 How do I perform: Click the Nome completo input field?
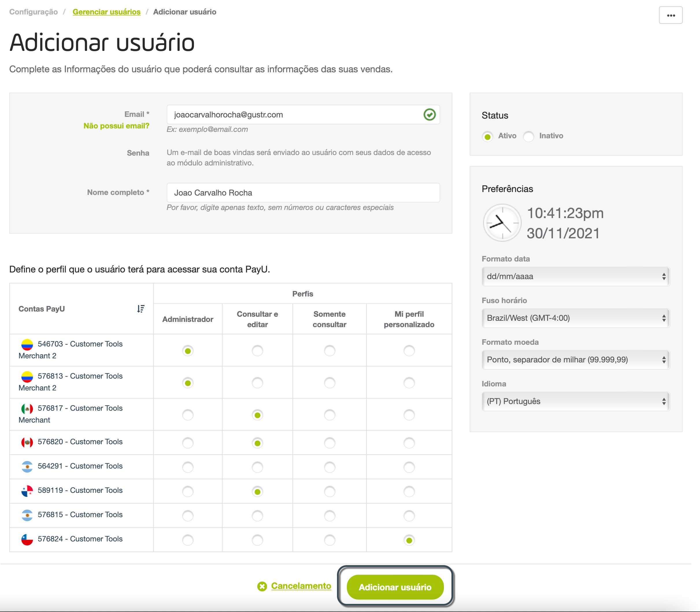(303, 193)
